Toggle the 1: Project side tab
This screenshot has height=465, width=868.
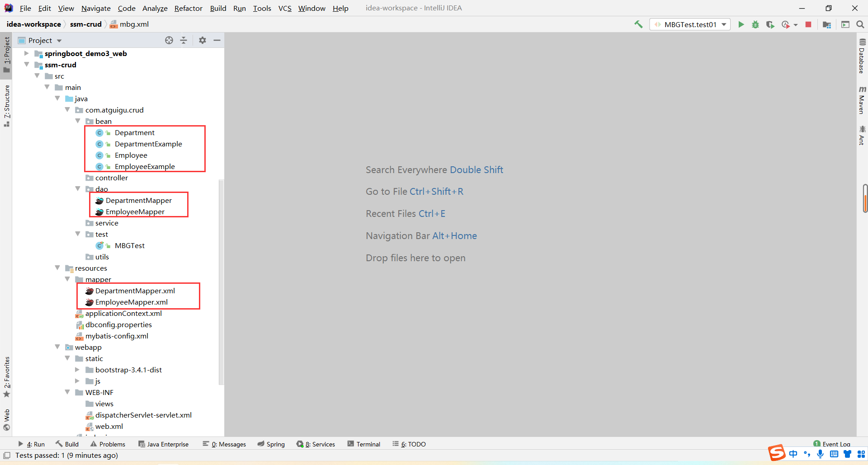point(6,54)
